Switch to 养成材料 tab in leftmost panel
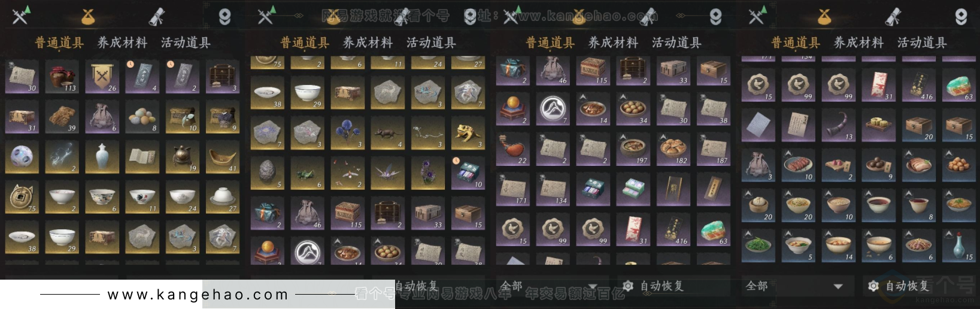980x309 pixels. click(x=122, y=43)
